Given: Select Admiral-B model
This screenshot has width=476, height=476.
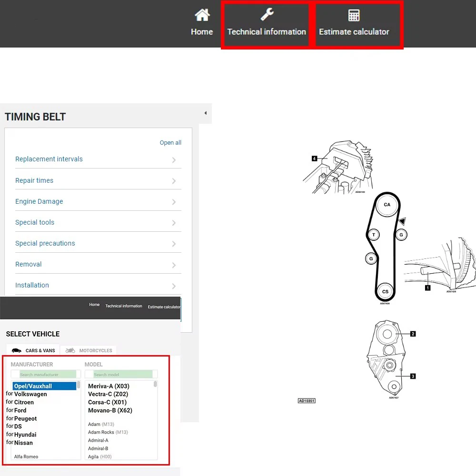Looking at the screenshot, I should (x=98, y=448).
